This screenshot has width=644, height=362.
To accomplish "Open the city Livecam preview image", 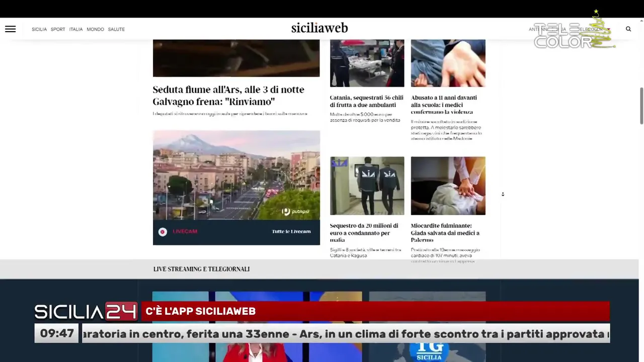I will [x=236, y=175].
